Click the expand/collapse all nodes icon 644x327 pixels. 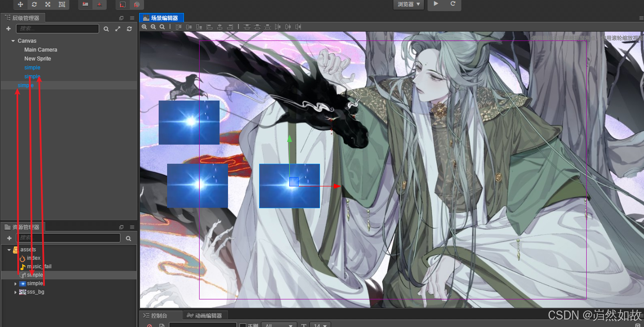click(118, 29)
